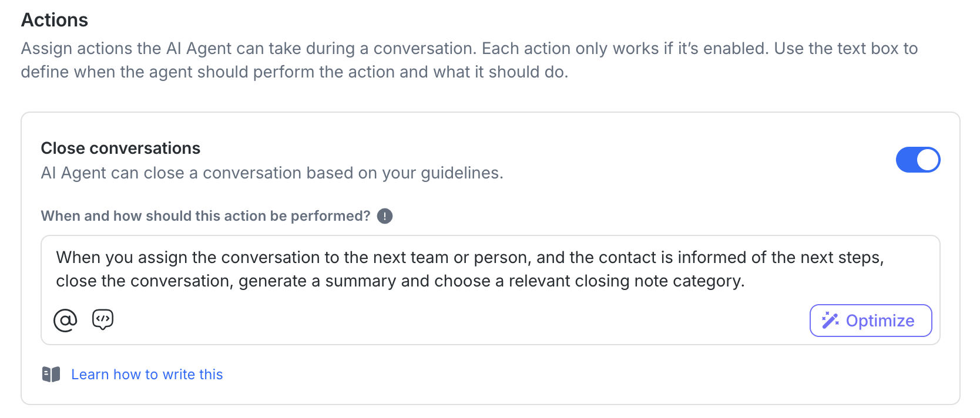Click the info icon beside the question label
The height and width of the screenshot is (418, 980).
(385, 216)
